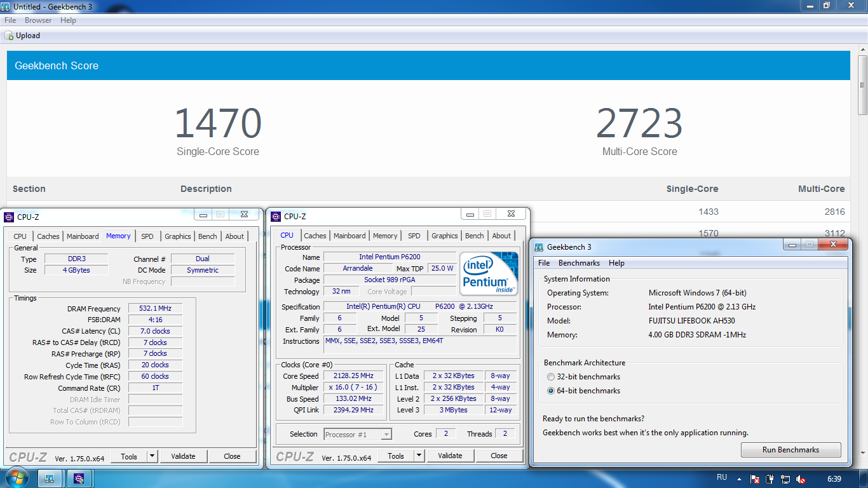Open File menu in Geekbench 3 dialog
This screenshot has height=488, width=868.
(544, 263)
